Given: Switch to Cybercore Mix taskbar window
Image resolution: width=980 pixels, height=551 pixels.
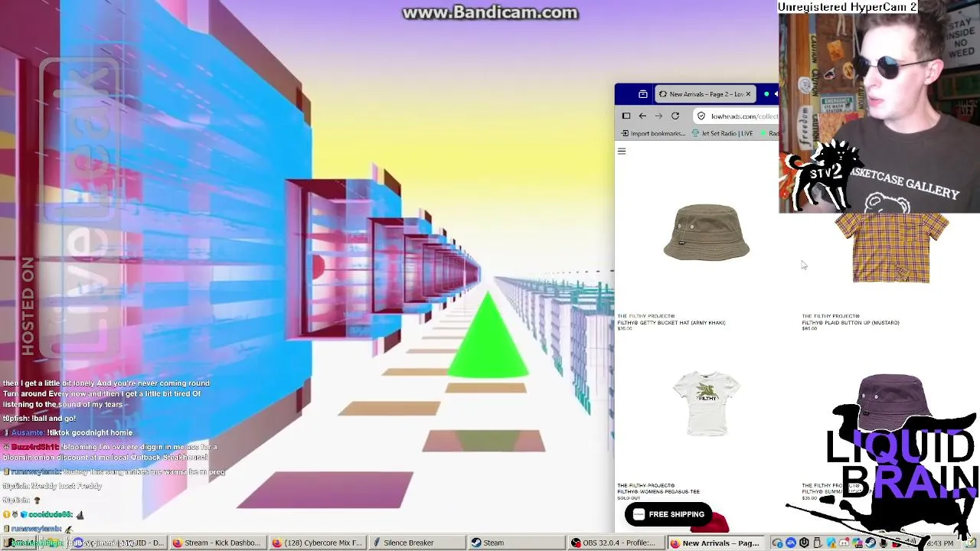Looking at the screenshot, I should tap(318, 543).
